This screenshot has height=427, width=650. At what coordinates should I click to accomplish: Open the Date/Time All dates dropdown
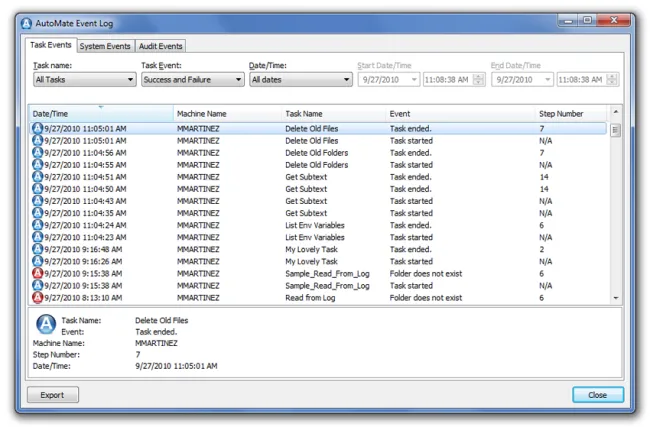[301, 79]
